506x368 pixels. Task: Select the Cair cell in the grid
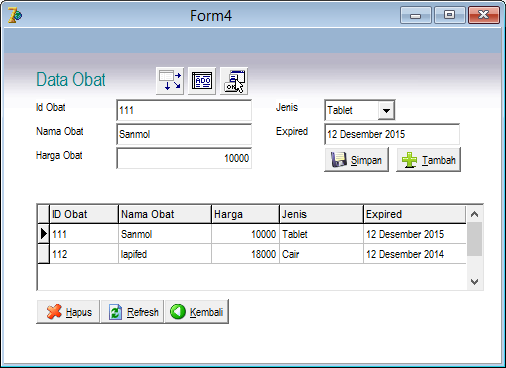click(321, 254)
